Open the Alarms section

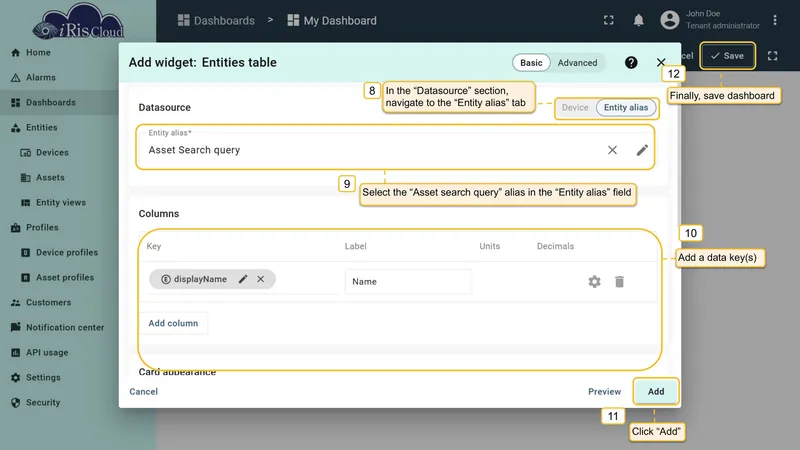pyautogui.click(x=40, y=78)
